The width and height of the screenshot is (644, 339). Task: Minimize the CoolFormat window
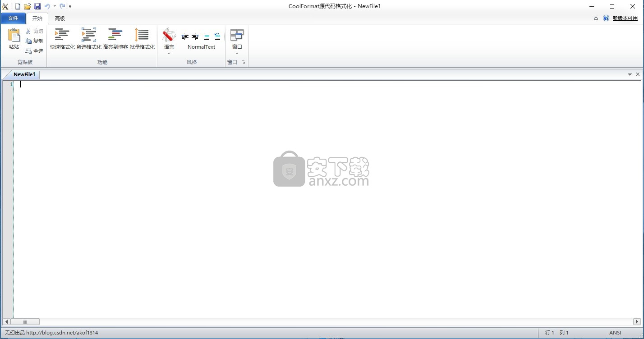pyautogui.click(x=591, y=6)
